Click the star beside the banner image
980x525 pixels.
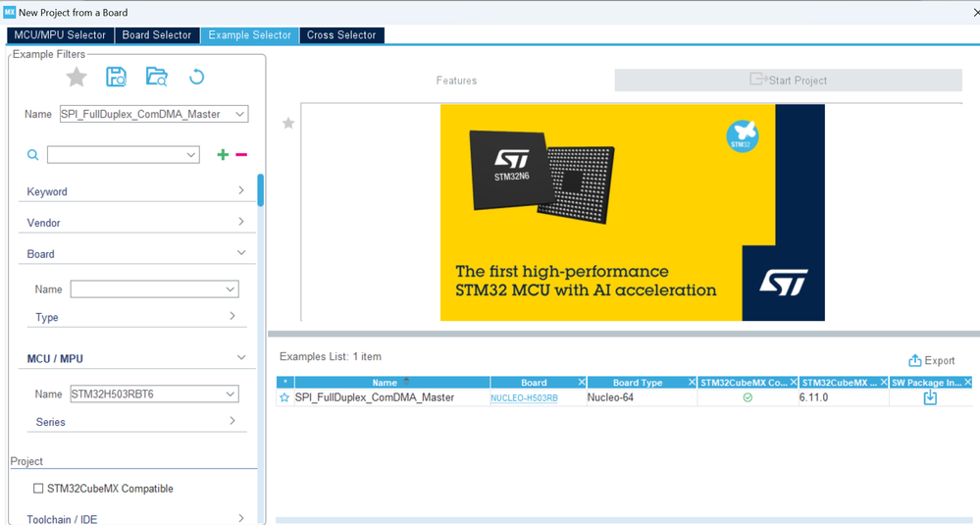coord(288,123)
